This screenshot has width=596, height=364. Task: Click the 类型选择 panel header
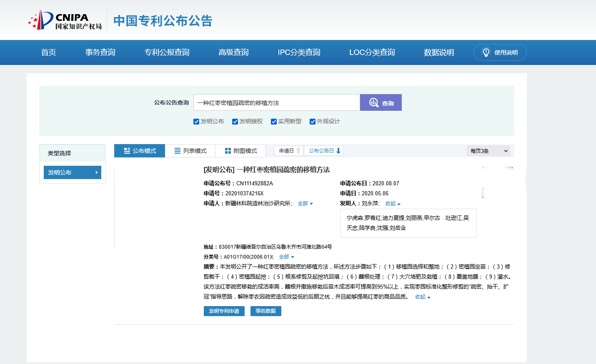pos(73,153)
